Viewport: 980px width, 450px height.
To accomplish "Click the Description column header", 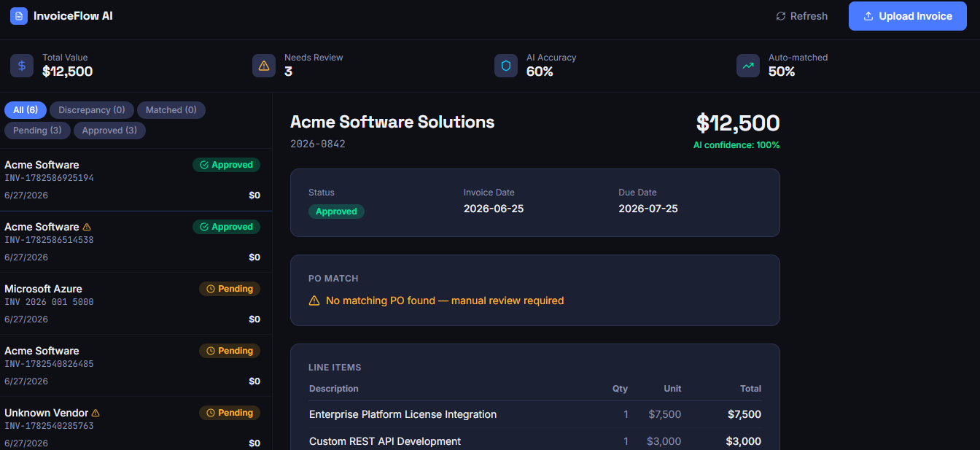I will pos(334,389).
